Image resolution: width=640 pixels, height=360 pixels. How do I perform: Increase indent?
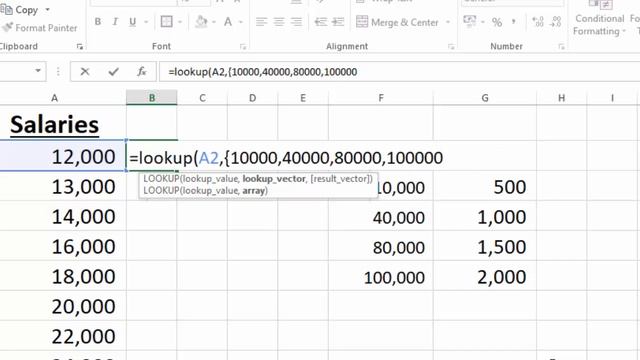click(338, 22)
